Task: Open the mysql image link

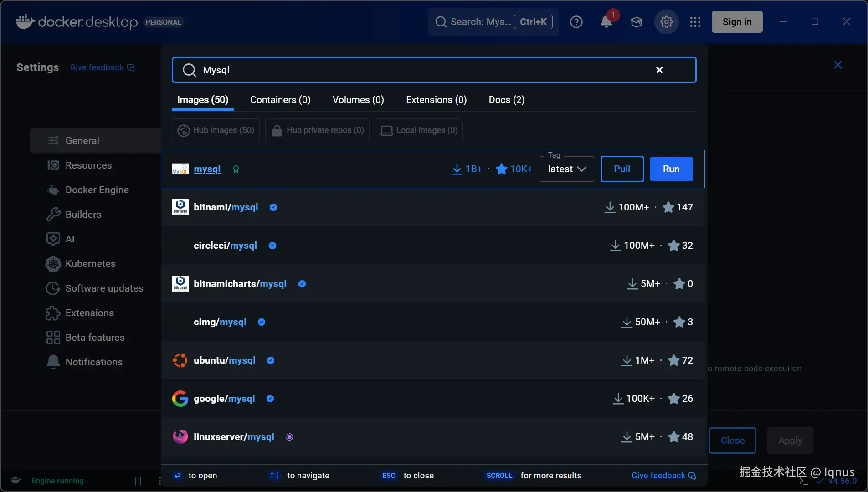Action: click(207, 169)
